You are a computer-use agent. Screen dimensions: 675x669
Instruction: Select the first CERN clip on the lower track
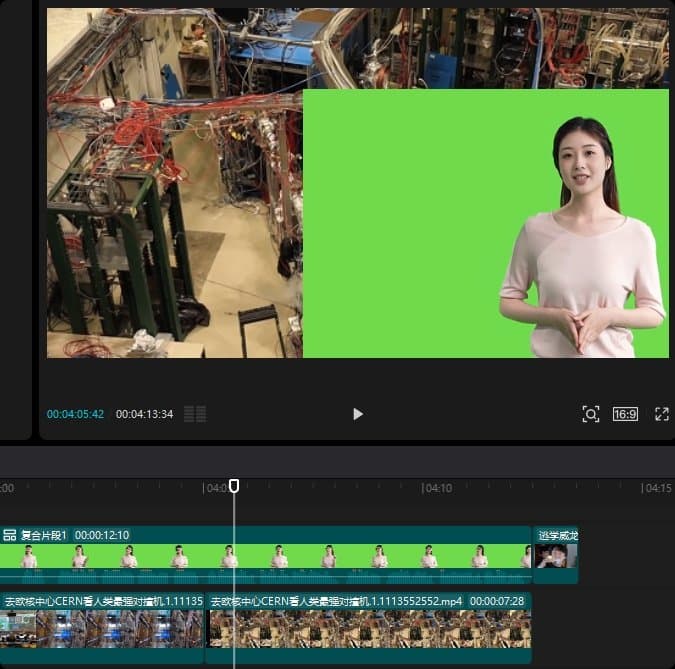102,629
